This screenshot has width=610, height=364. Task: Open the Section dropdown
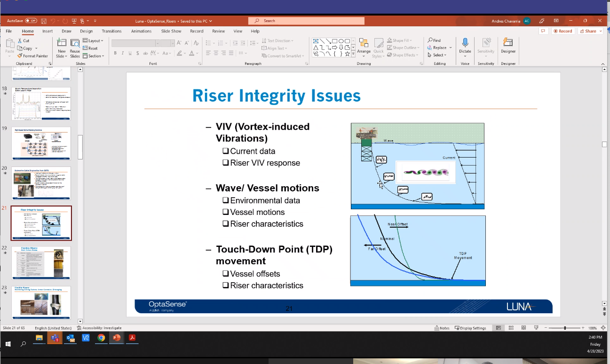pos(93,56)
